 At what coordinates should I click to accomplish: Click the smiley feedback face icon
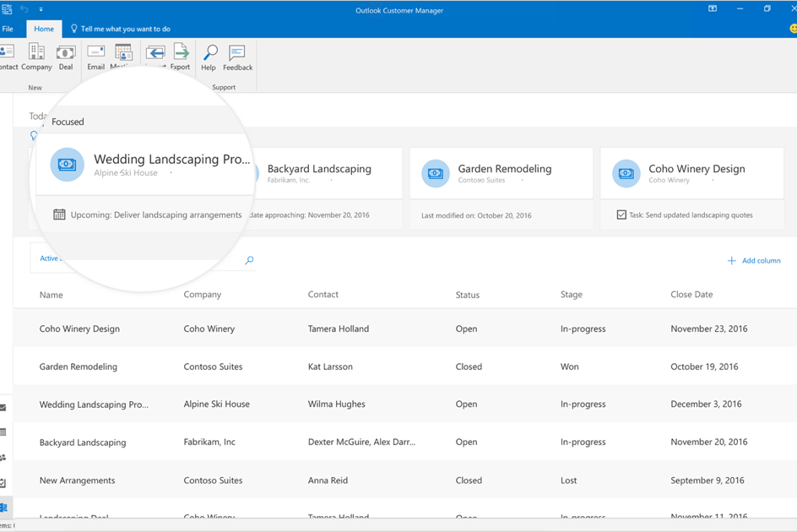pos(793,29)
